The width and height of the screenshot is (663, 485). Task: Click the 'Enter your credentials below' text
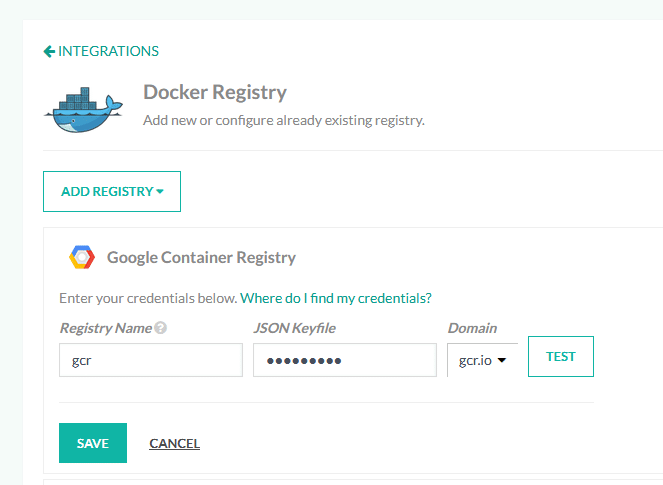click(x=147, y=298)
